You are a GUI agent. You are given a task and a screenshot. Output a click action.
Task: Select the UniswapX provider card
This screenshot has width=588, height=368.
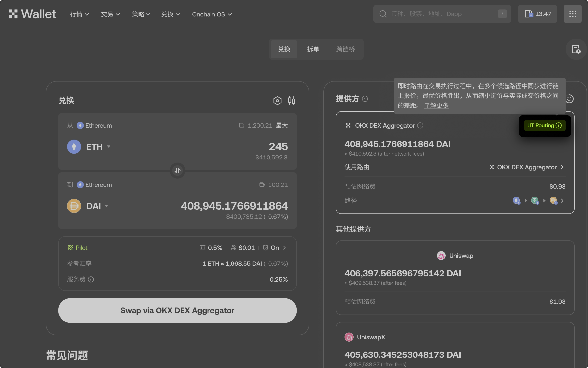click(x=455, y=345)
